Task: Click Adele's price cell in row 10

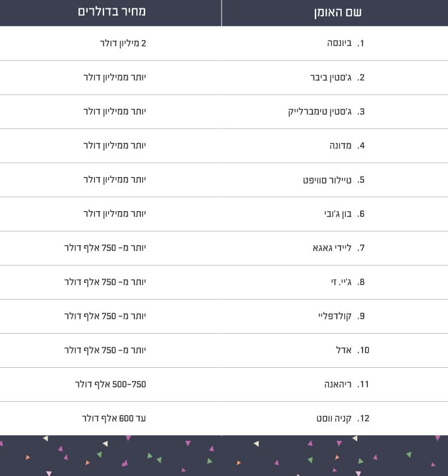Action: click(105, 350)
